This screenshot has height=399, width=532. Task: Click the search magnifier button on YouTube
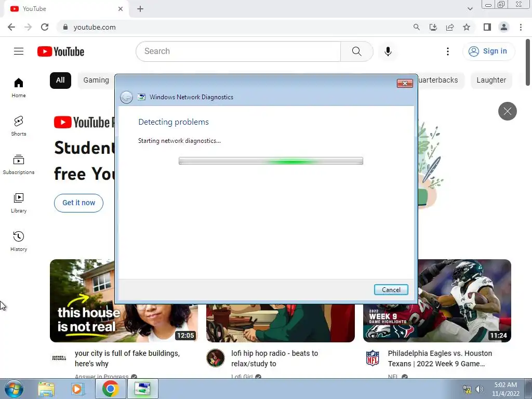click(356, 51)
